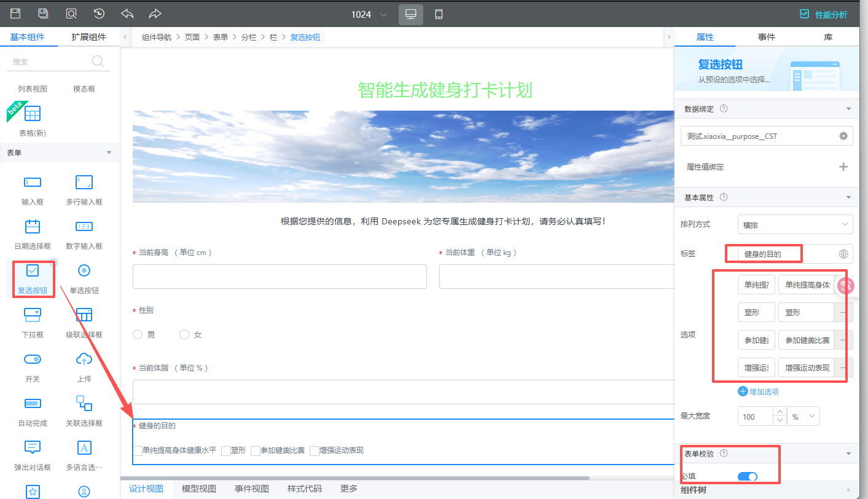Open the % unit dropdown for 最大宽度
The width and height of the screenshot is (868, 499).
(803, 417)
